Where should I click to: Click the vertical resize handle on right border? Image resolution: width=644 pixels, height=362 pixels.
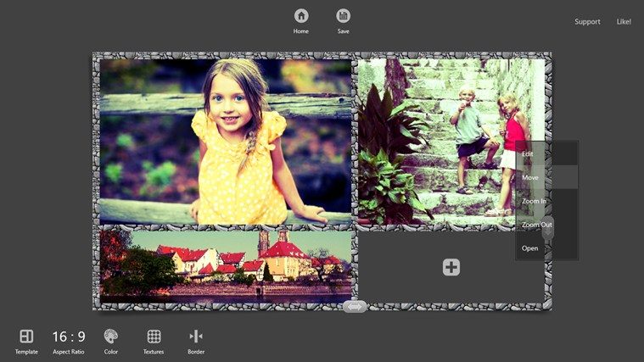(548, 227)
